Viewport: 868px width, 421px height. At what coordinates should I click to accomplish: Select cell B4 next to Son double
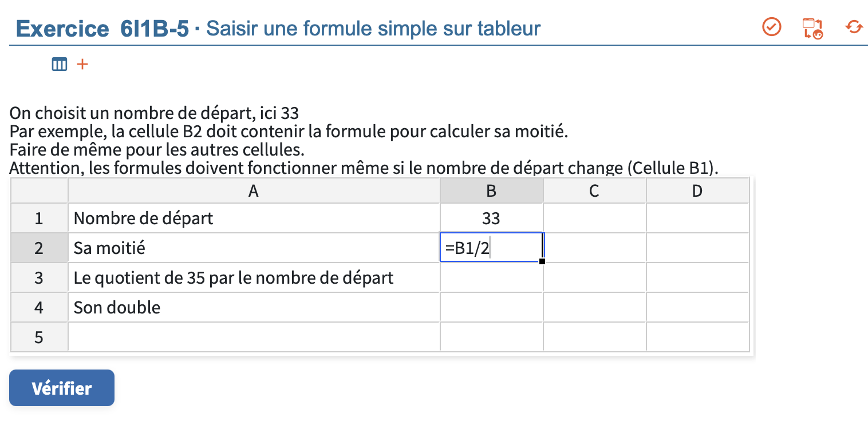pos(491,307)
